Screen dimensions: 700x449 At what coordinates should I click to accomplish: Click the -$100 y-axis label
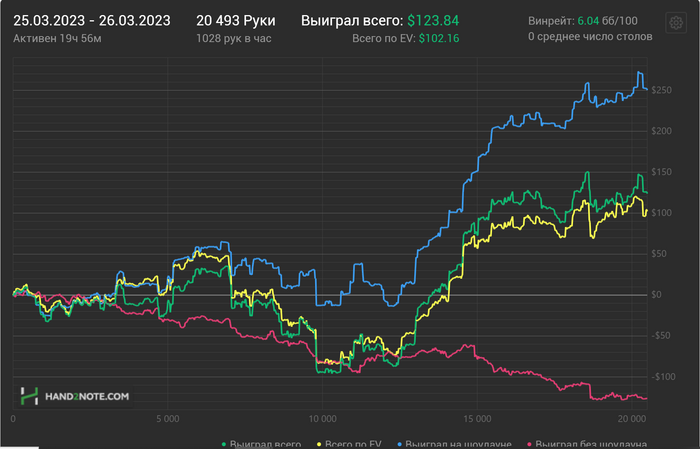point(663,377)
